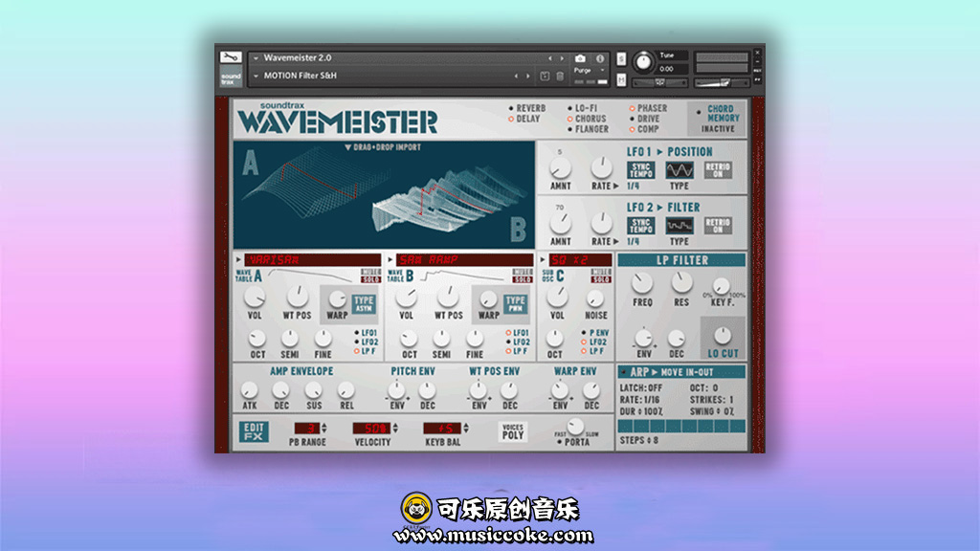Toggle LFO 2 RETRIG ON
Viewport: 980px width, 551px height.
click(718, 226)
